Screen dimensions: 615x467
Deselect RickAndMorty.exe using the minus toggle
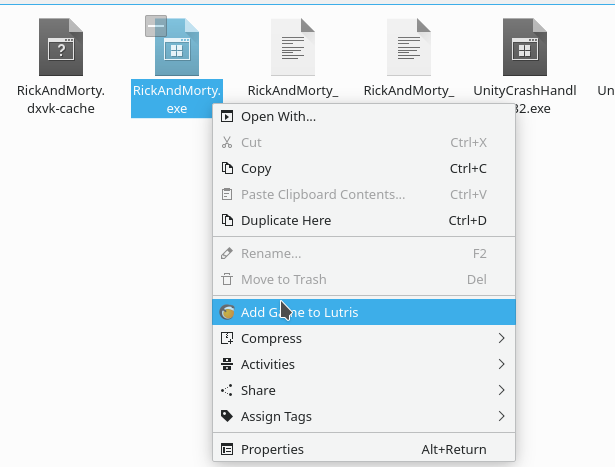point(156,26)
